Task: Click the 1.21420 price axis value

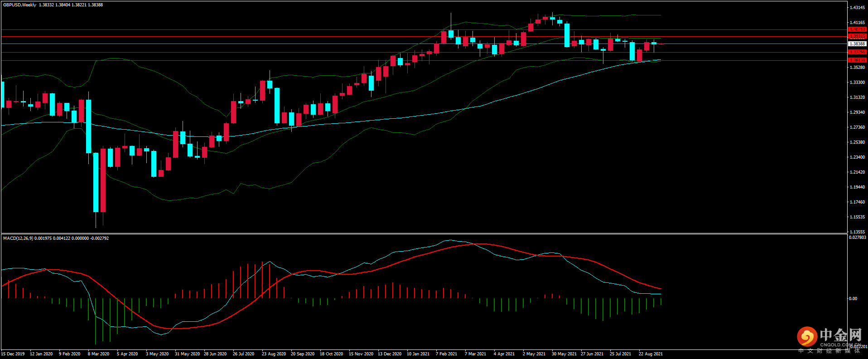Action: (857, 172)
